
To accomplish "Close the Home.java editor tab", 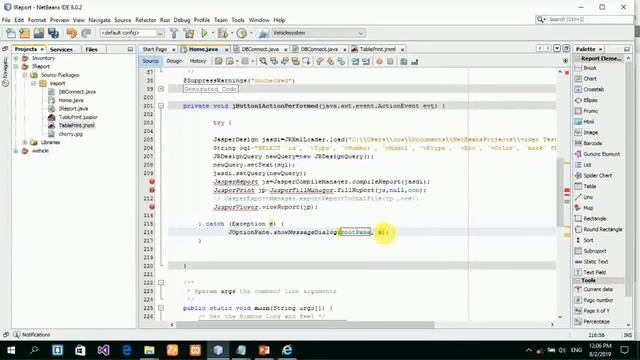I will point(226,49).
